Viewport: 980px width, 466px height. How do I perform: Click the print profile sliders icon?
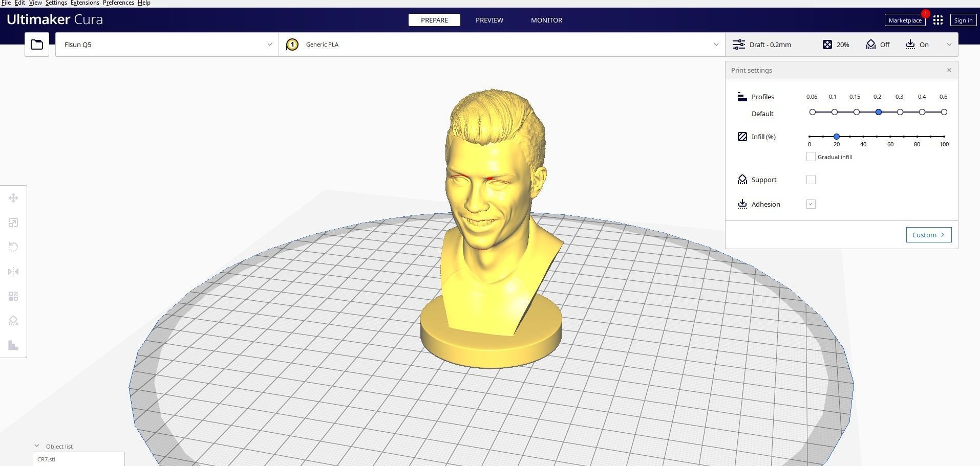click(x=738, y=45)
